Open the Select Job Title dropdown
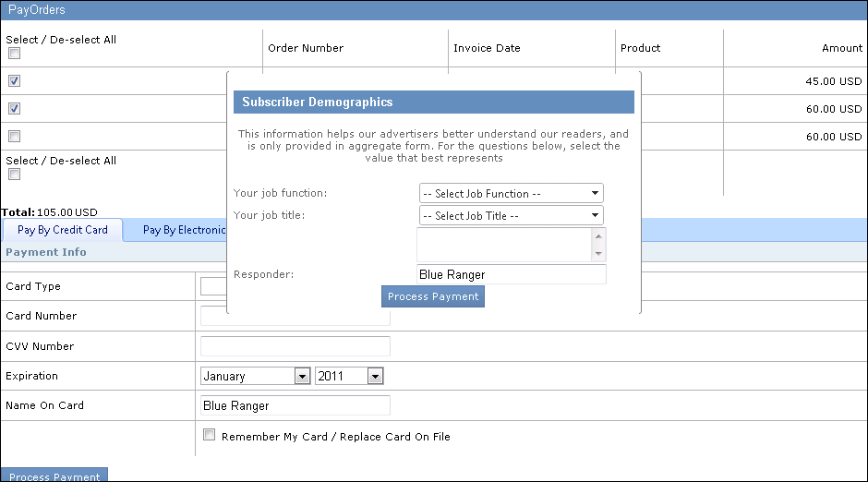 (511, 216)
